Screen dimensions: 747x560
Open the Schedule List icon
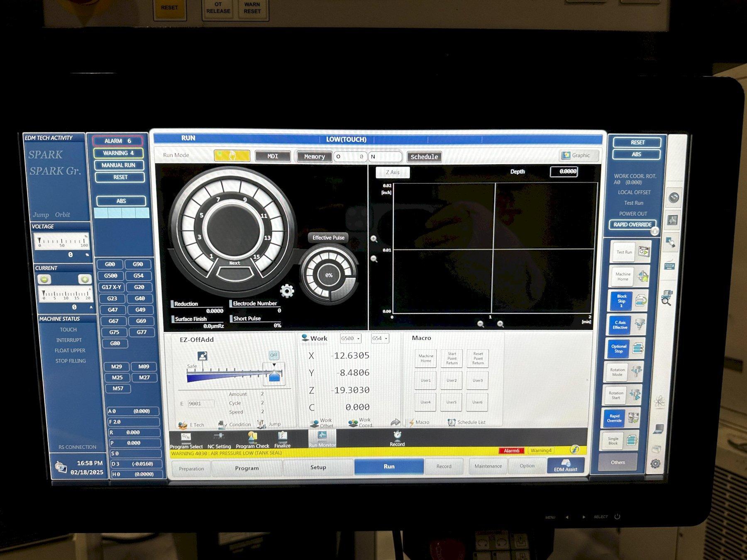(452, 422)
